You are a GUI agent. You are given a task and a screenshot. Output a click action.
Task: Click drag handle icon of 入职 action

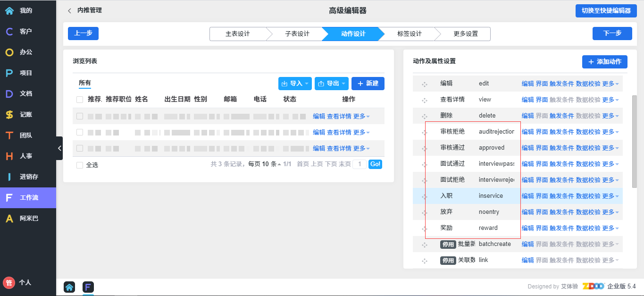point(424,196)
